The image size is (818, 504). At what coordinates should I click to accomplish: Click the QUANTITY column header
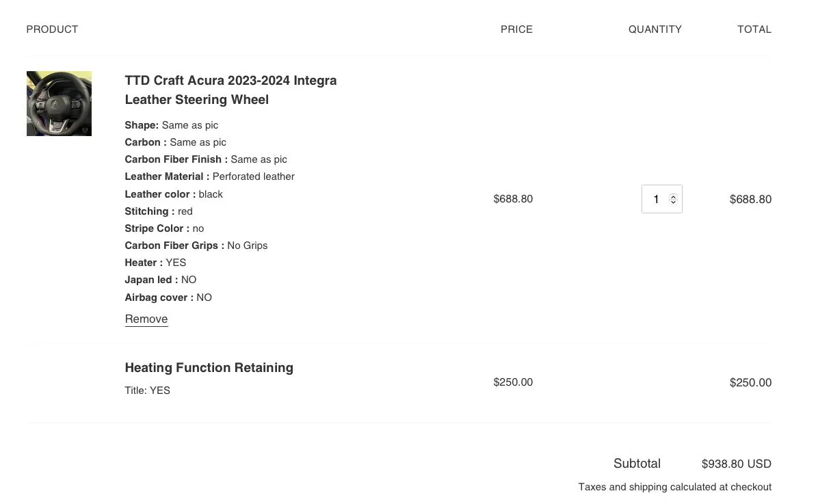point(655,29)
